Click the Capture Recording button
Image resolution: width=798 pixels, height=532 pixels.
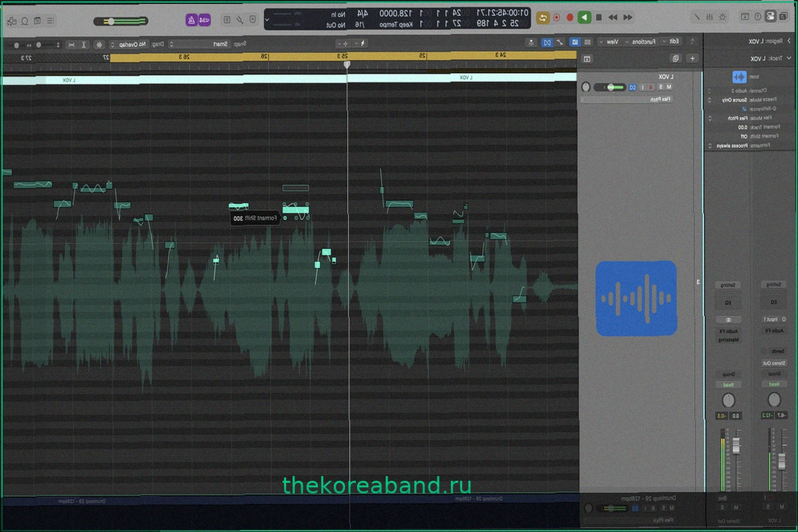pyautogui.click(x=557, y=17)
